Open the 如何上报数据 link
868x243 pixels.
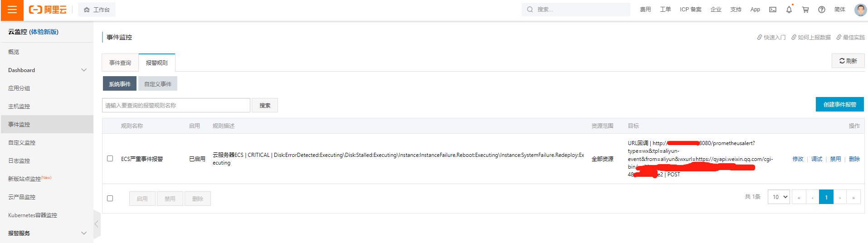coord(814,37)
